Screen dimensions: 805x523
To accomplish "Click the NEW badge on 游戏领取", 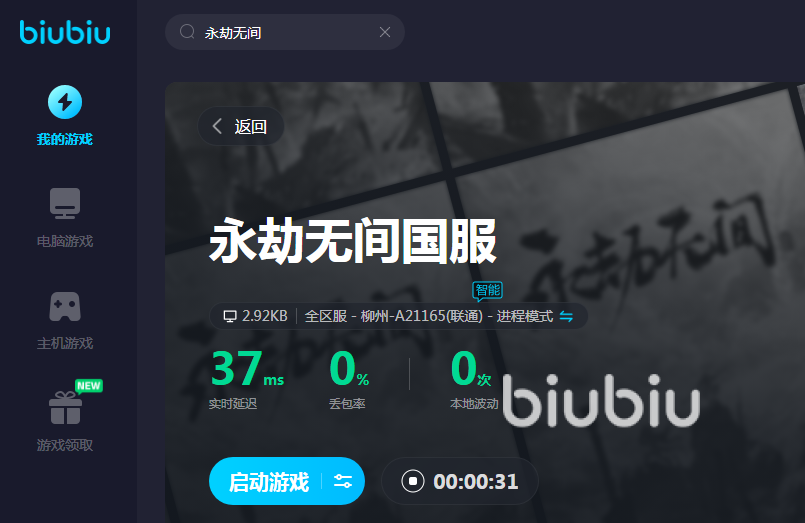I will [89, 386].
